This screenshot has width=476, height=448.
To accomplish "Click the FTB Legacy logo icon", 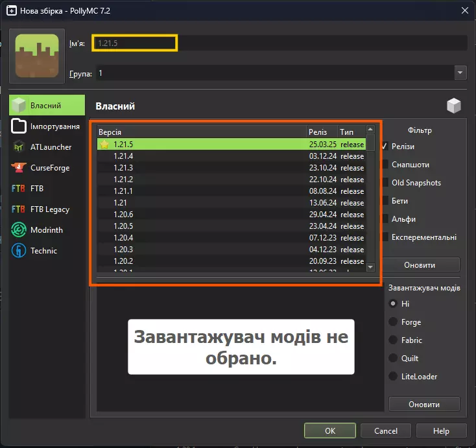I will [x=18, y=209].
